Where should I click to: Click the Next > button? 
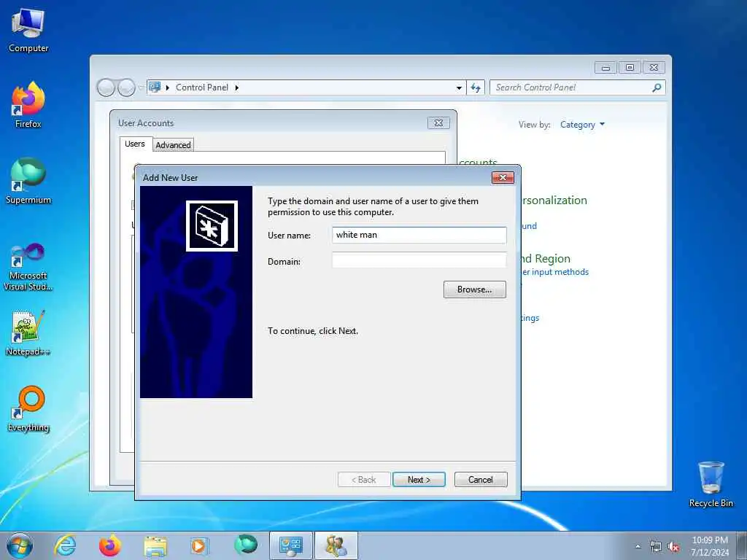click(419, 480)
